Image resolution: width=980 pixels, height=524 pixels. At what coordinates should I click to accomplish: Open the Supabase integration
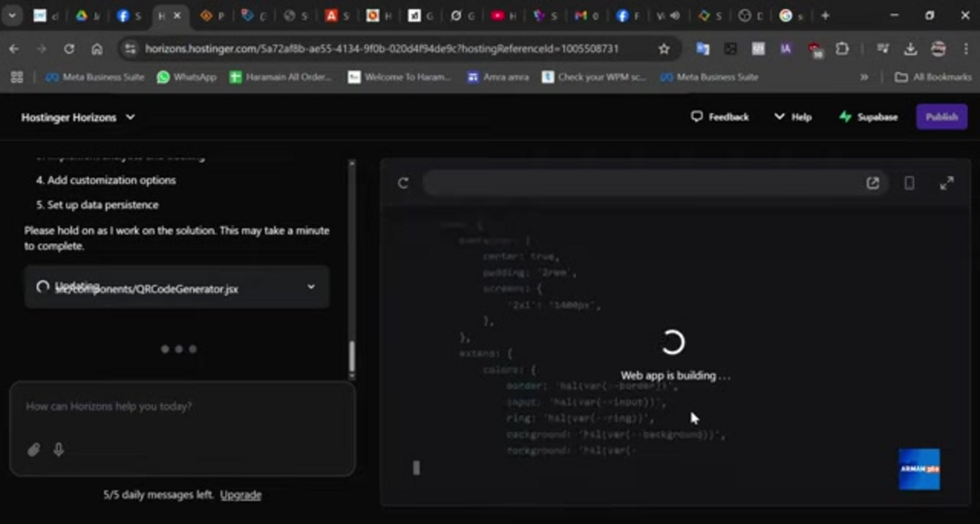(x=867, y=116)
